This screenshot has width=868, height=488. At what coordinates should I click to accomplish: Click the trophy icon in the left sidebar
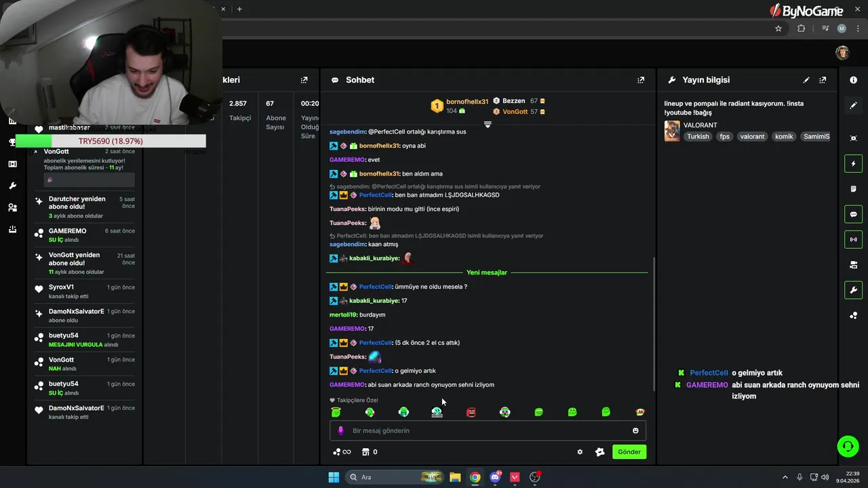(12, 142)
